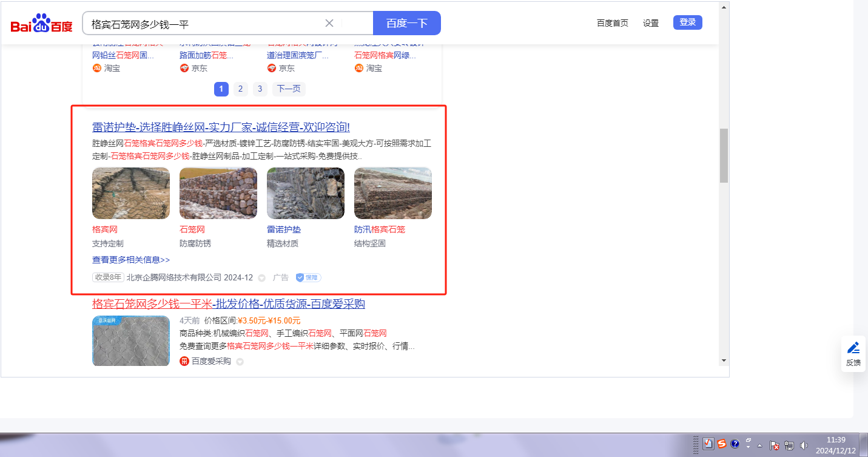Viewport: 868px width, 457px height.
Task: Click the 反馈 feedback pencil icon
Action: coord(853,348)
